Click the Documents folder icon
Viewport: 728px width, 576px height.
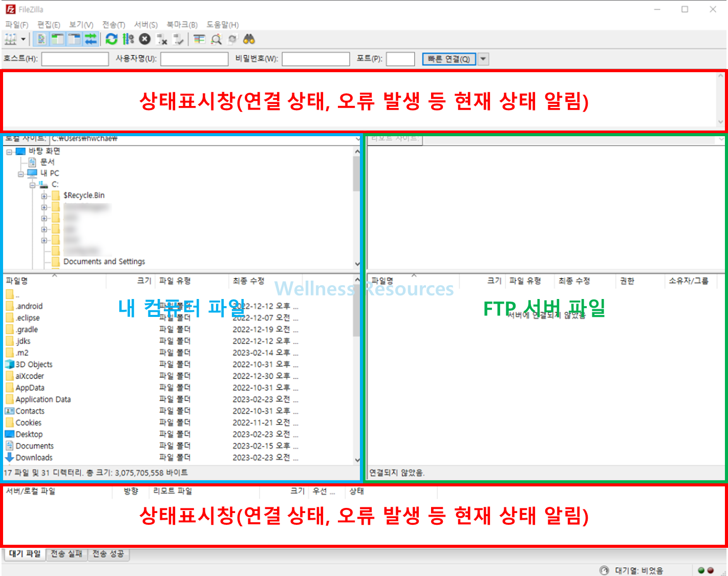point(9,446)
